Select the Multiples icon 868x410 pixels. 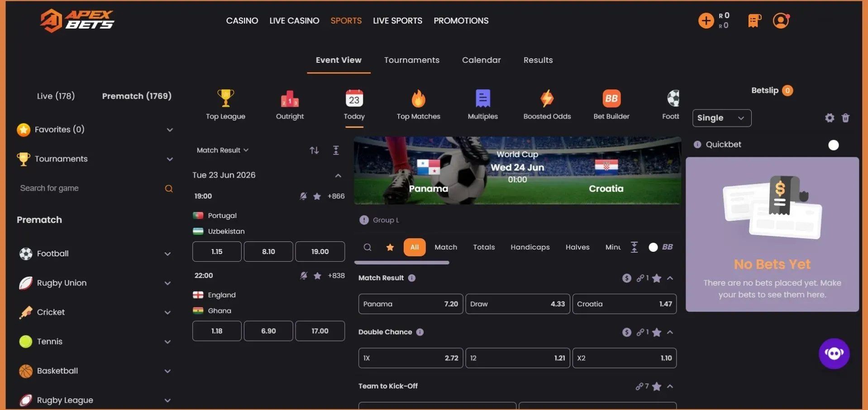[x=482, y=98]
